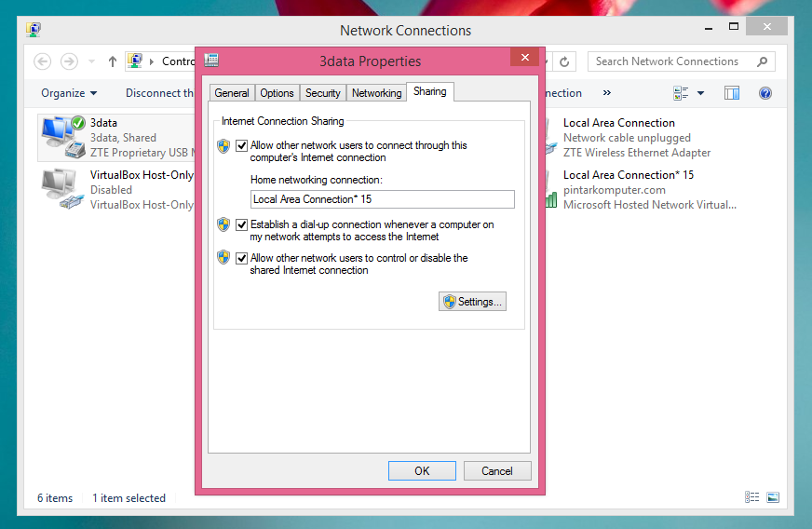Screen dimensions: 812x529
Task: Expand the address bar breadcrumb arrow
Action: (152, 61)
